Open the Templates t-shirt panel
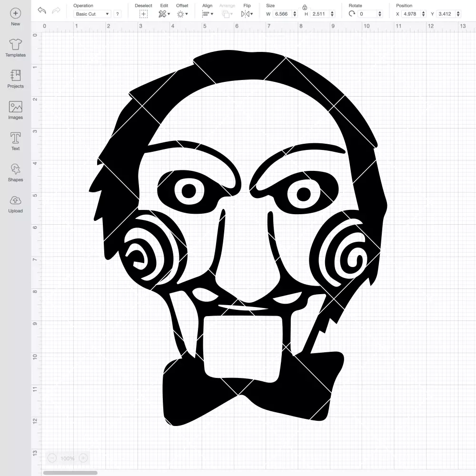 point(16,45)
